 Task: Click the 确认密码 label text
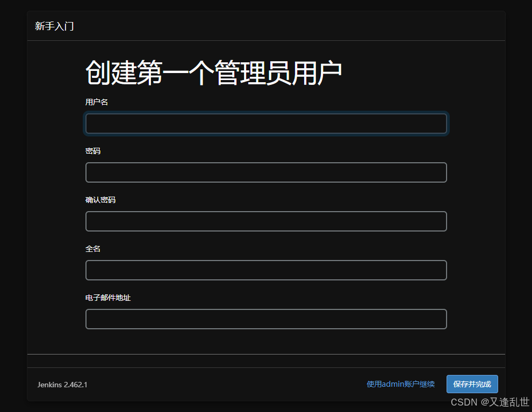(100, 200)
